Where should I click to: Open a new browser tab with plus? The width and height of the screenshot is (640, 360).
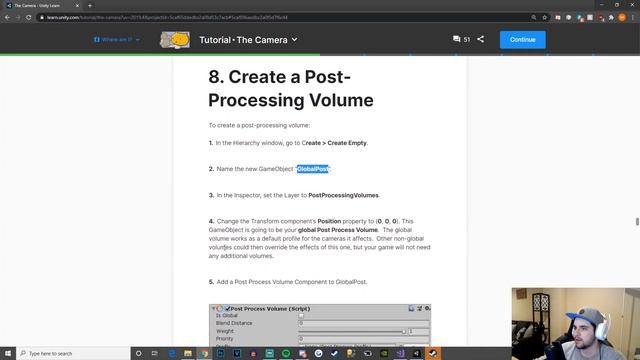90,6
